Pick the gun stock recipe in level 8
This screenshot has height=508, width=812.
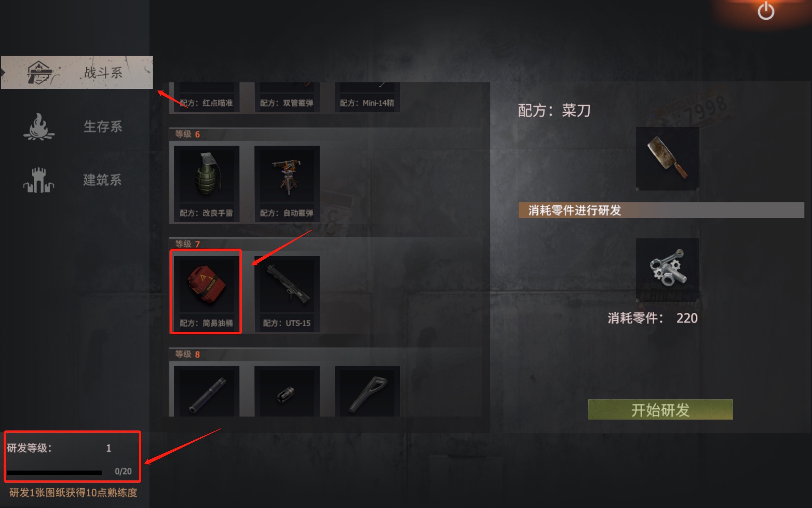coord(367,391)
